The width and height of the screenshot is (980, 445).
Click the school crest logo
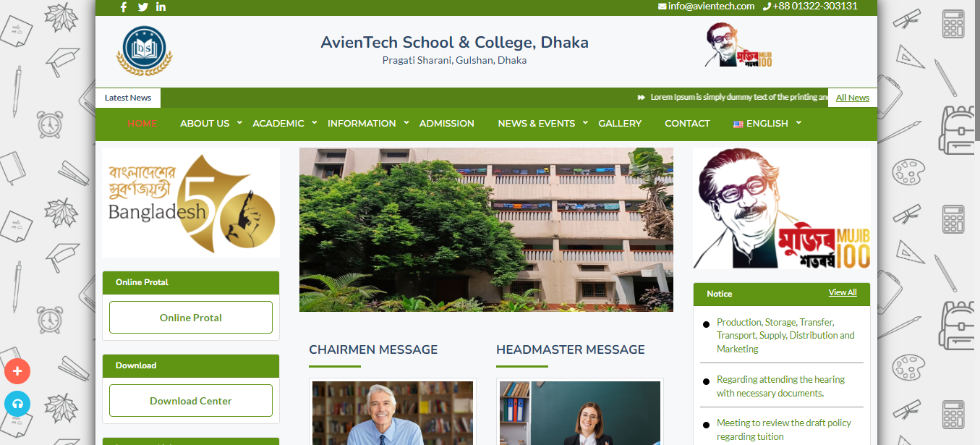coord(145,51)
